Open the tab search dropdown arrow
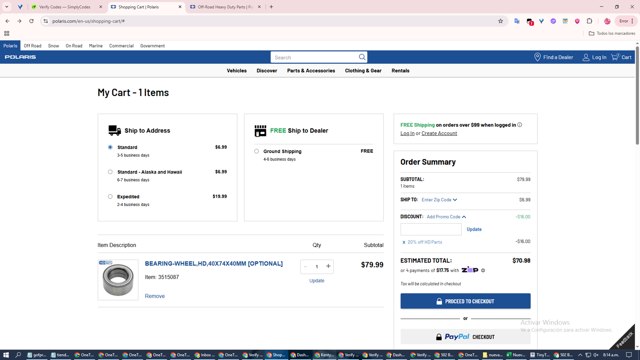640x360 pixels. pos(7,7)
